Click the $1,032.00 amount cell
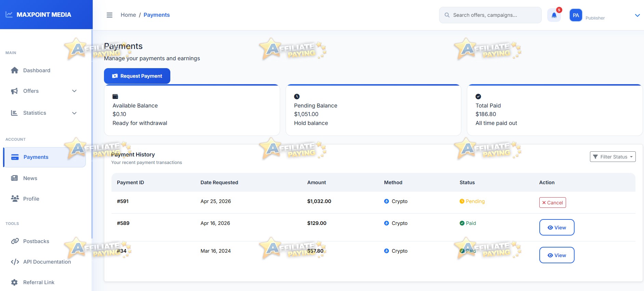644x291 pixels. pos(319,201)
